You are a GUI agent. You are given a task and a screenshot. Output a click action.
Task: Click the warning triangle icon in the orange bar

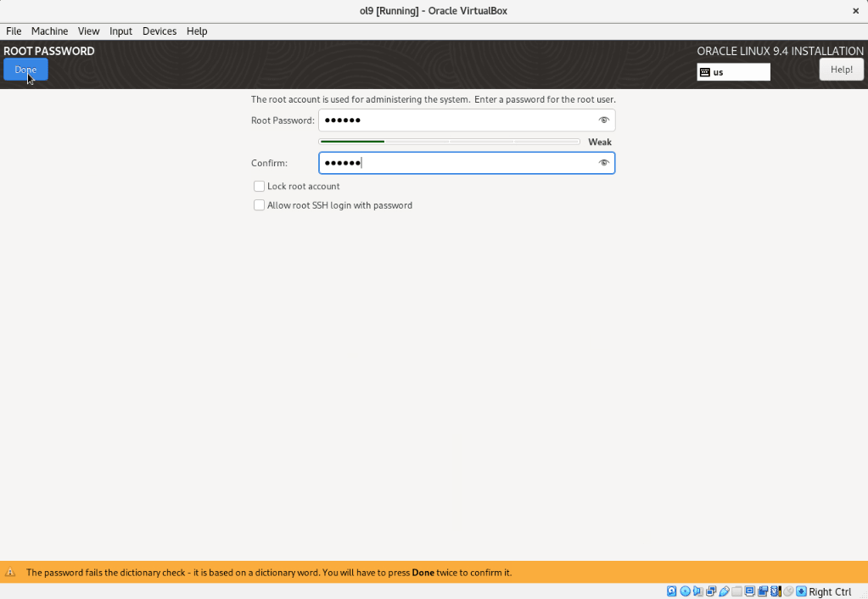(10, 572)
